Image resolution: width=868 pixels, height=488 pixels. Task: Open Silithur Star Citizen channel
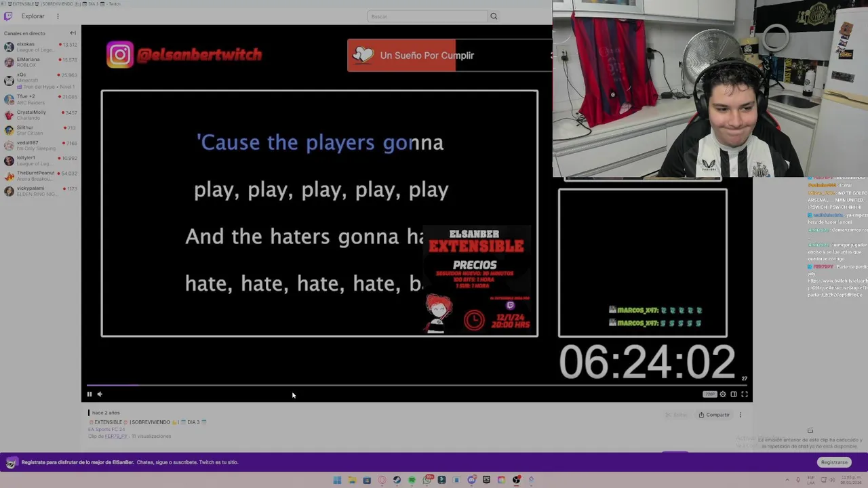(40, 130)
